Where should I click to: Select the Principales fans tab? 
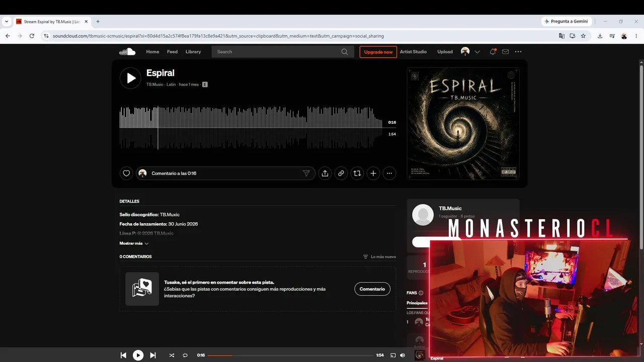(417, 303)
